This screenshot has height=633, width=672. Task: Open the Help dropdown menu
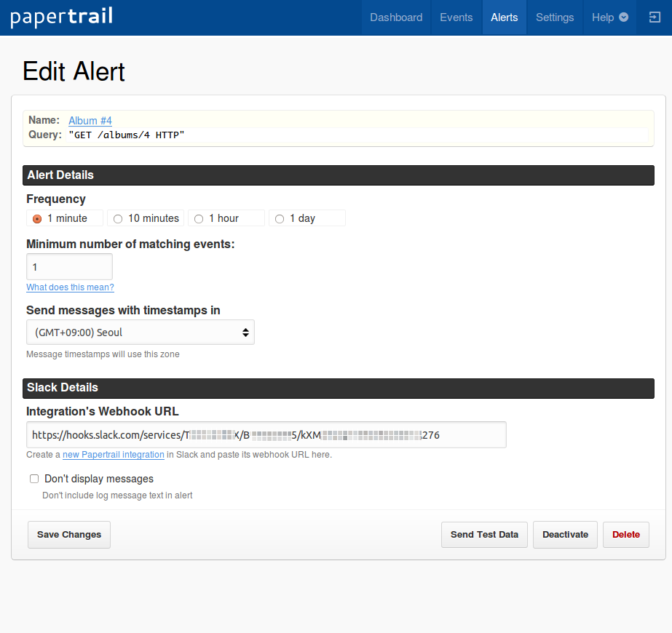coord(609,17)
